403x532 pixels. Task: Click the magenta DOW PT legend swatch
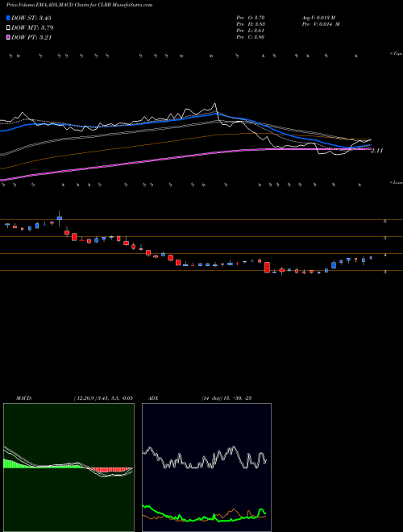coord(8,38)
